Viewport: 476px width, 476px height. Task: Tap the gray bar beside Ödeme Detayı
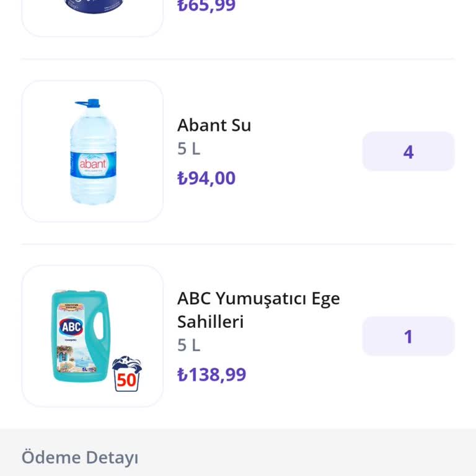[310, 458]
